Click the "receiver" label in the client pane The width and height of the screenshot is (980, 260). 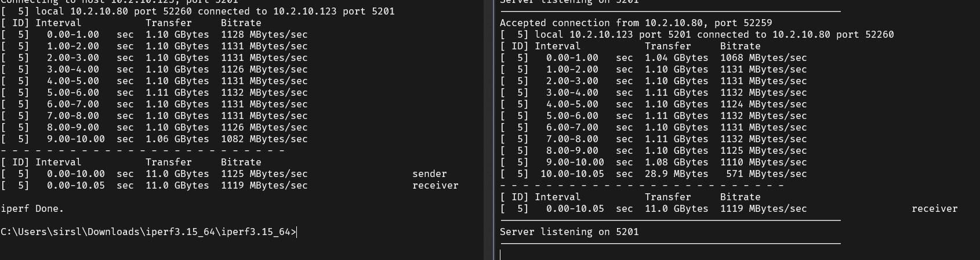click(x=435, y=186)
